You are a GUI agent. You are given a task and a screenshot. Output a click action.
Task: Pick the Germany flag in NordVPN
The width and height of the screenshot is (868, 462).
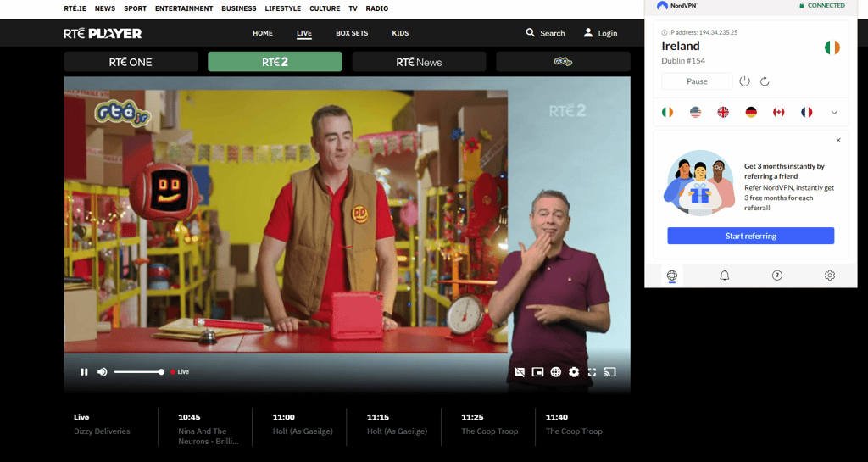pos(751,112)
